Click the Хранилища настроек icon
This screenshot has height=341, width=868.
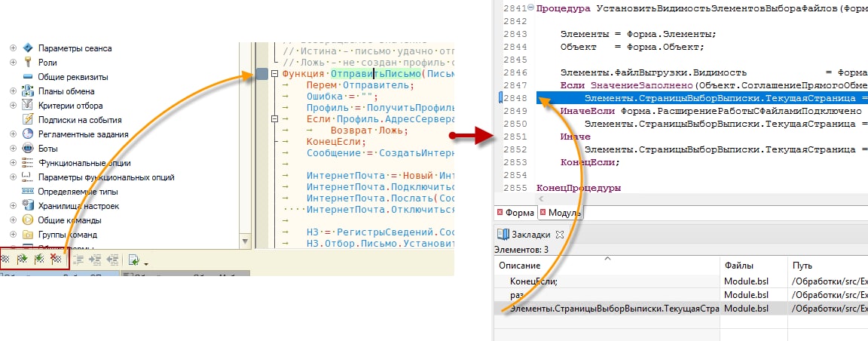click(x=28, y=206)
